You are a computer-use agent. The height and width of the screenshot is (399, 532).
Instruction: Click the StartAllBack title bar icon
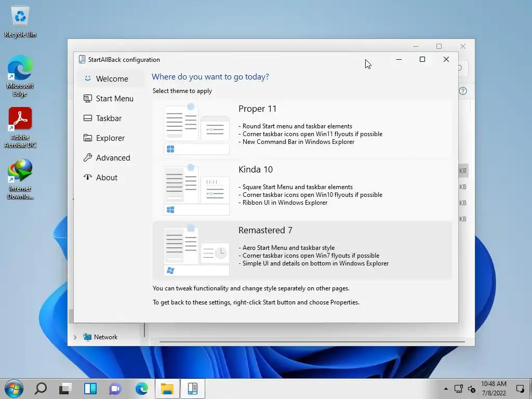click(82, 59)
